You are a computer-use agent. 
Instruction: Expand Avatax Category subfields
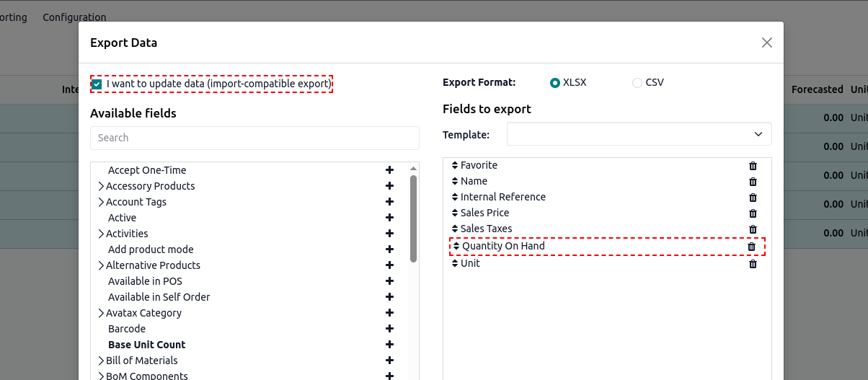coord(101,313)
